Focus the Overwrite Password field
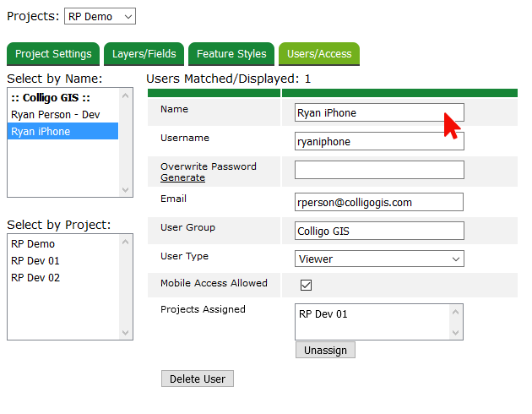 tap(378, 170)
